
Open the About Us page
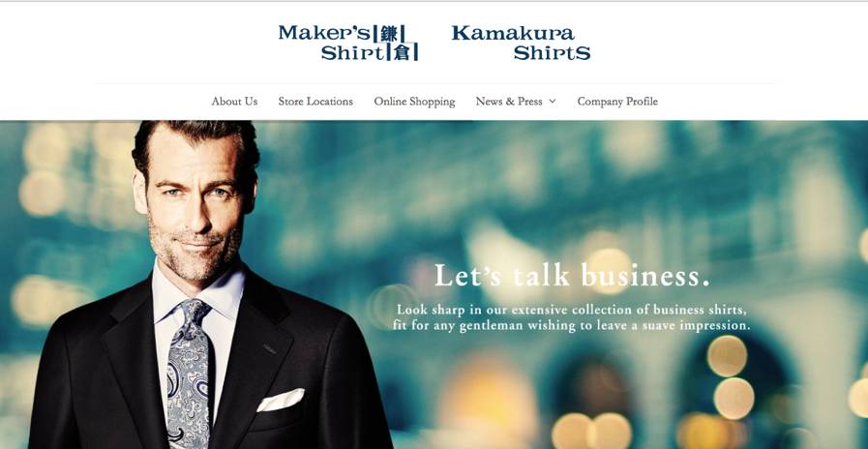click(x=234, y=102)
